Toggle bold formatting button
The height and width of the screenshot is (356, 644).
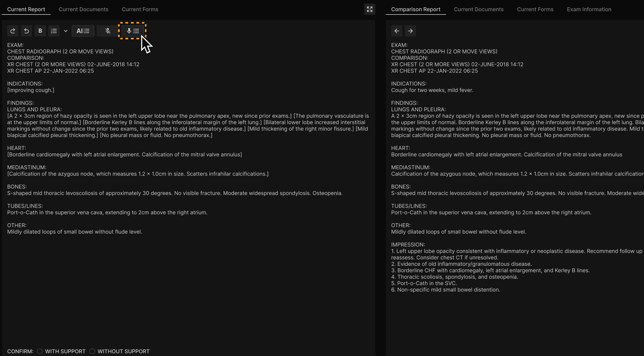tap(40, 31)
